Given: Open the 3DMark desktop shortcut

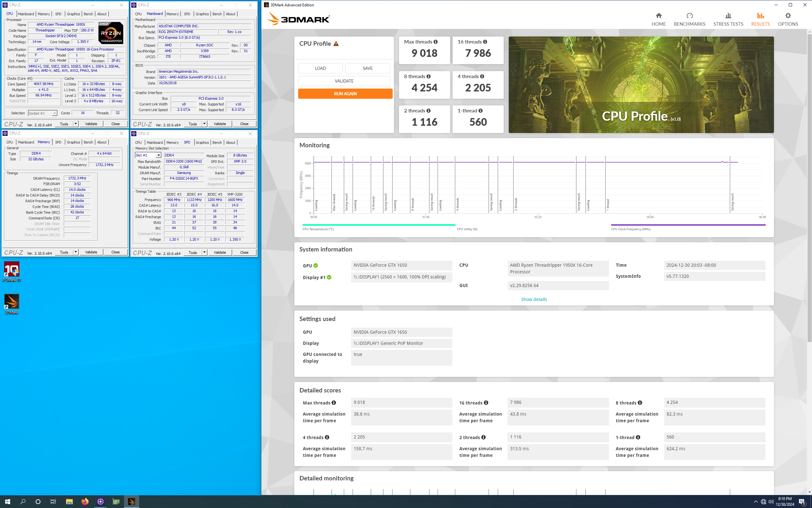Looking at the screenshot, I should pos(12,304).
